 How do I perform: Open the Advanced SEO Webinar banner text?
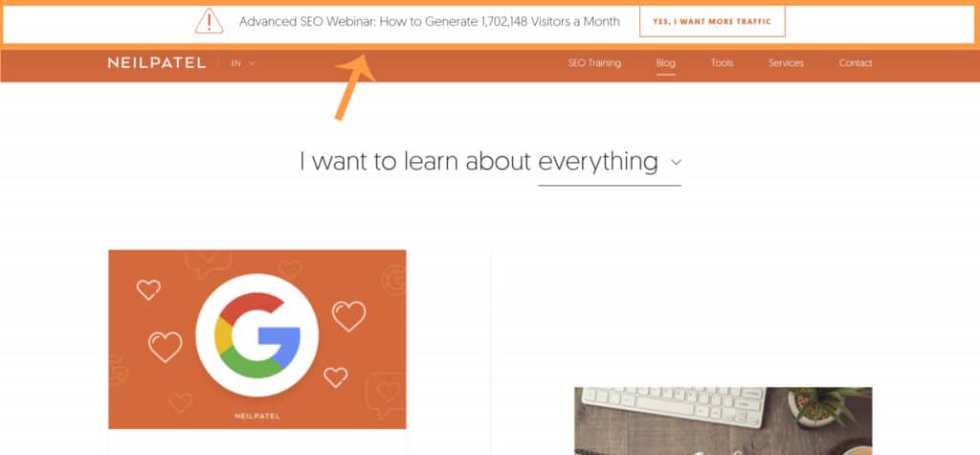(x=429, y=21)
